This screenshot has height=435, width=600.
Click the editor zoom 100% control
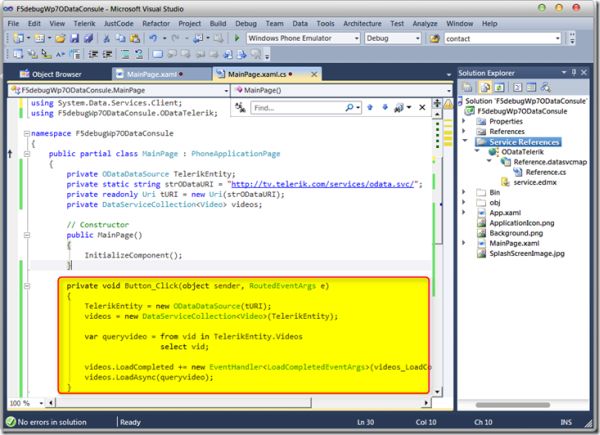23,402
